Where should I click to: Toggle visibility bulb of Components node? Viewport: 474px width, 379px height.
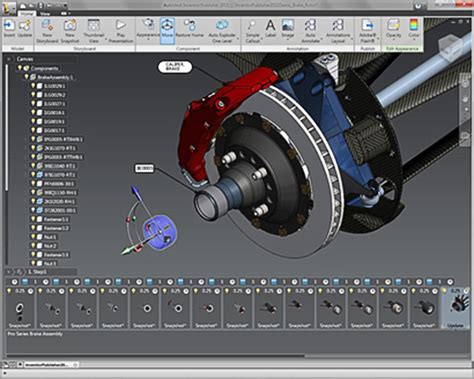20,68
